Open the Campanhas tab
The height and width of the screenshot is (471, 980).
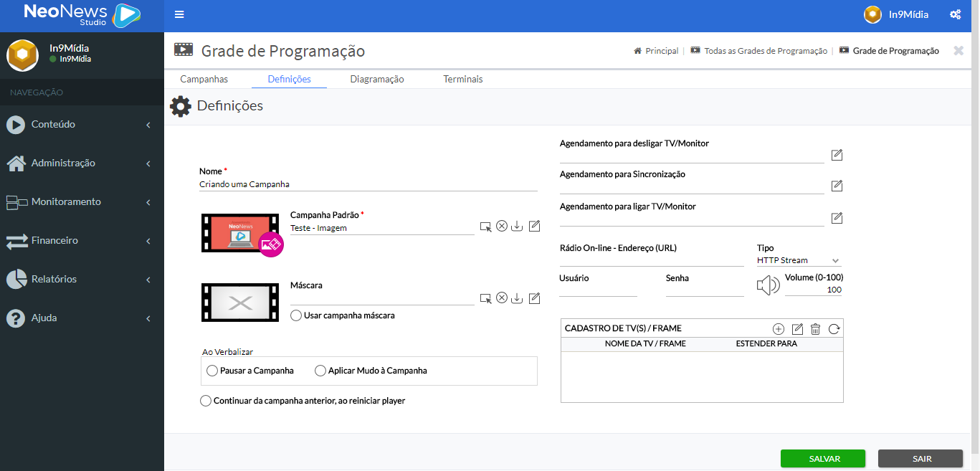tap(204, 79)
